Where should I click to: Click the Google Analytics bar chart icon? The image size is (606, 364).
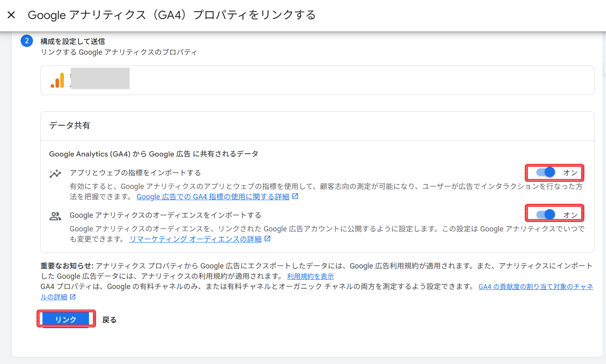(58, 80)
